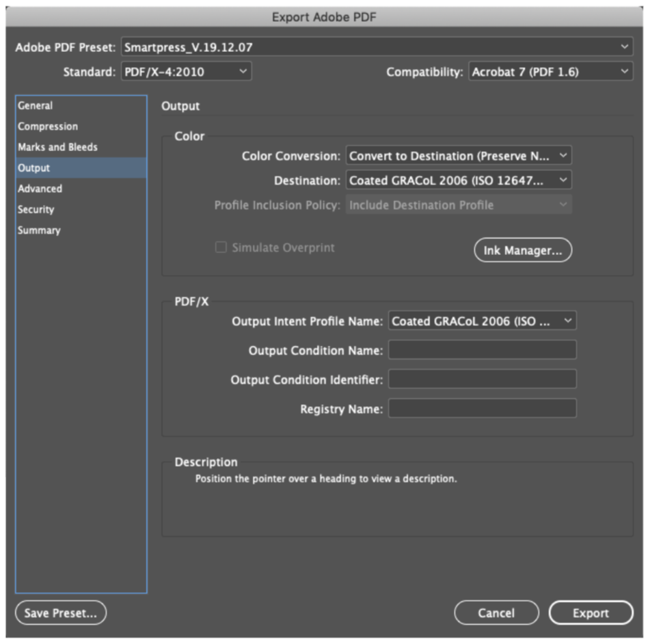Image resolution: width=648 pixels, height=644 pixels.
Task: Click the description text about positioning pointer
Action: tap(326, 479)
